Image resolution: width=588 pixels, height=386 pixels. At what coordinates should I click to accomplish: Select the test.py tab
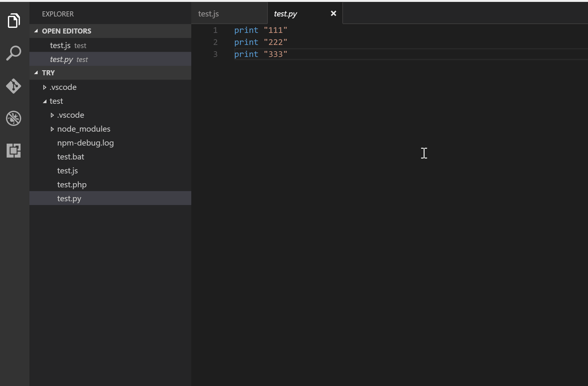pos(285,14)
